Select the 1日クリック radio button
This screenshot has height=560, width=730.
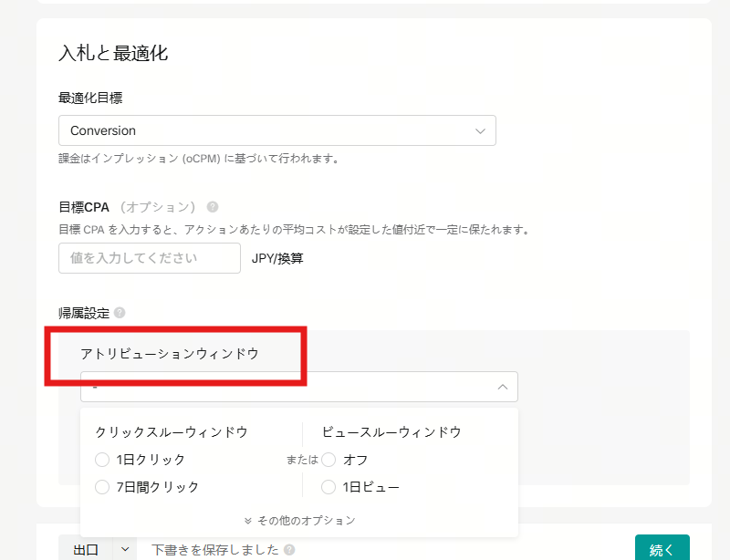click(x=101, y=460)
